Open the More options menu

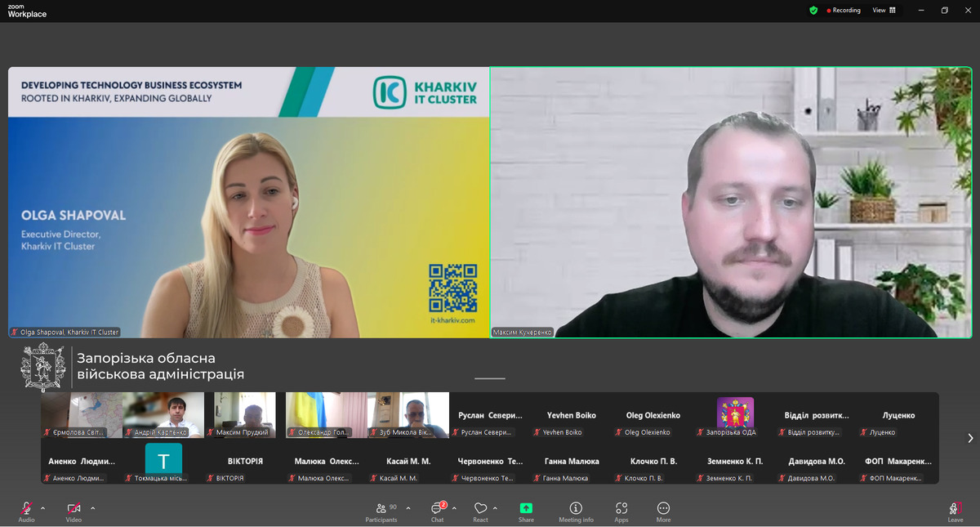[x=663, y=511]
